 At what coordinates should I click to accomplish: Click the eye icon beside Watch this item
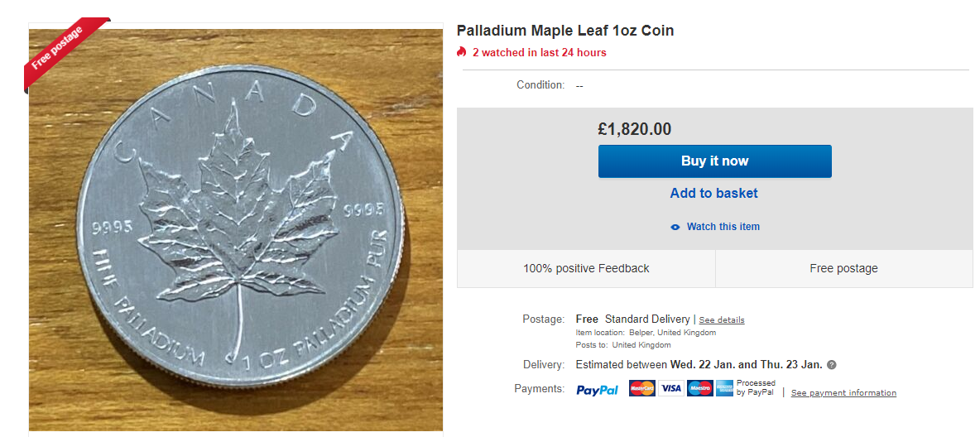tap(675, 227)
